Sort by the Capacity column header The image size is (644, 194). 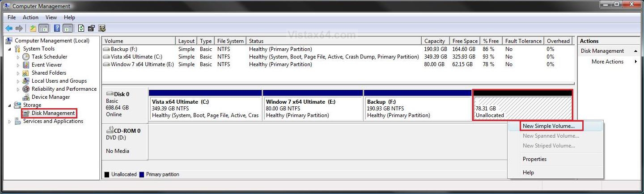pos(435,41)
